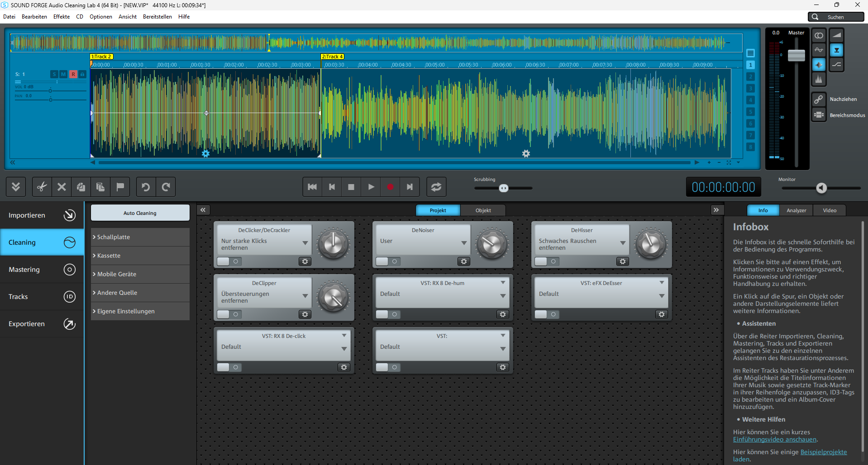Expand the Mobile Geräte category
Screen dimensions: 868x465
coord(140,274)
